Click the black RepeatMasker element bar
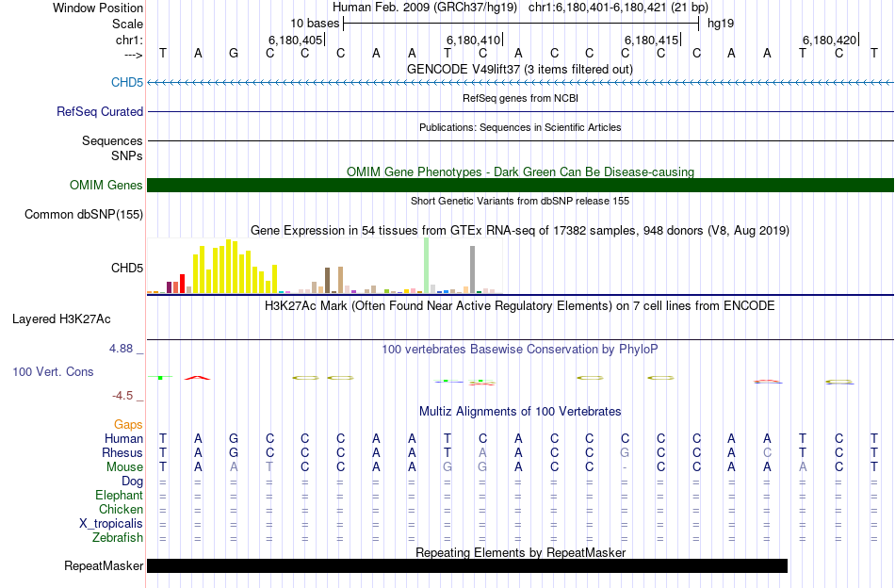 pyautogui.click(x=467, y=565)
